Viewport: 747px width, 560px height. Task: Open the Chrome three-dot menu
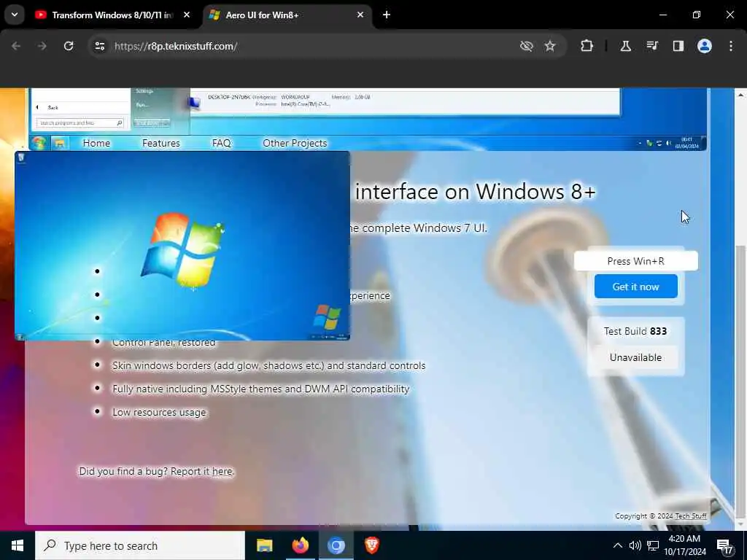coord(730,46)
